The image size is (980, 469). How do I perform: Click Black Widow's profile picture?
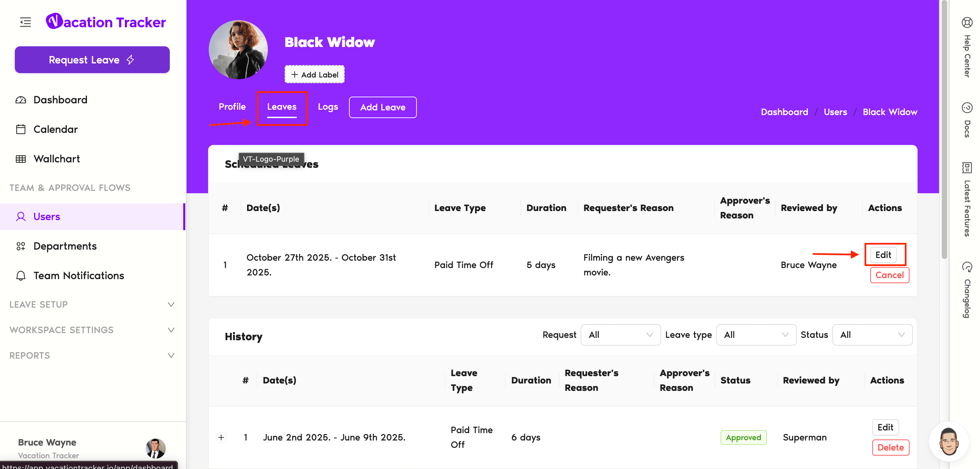point(238,50)
